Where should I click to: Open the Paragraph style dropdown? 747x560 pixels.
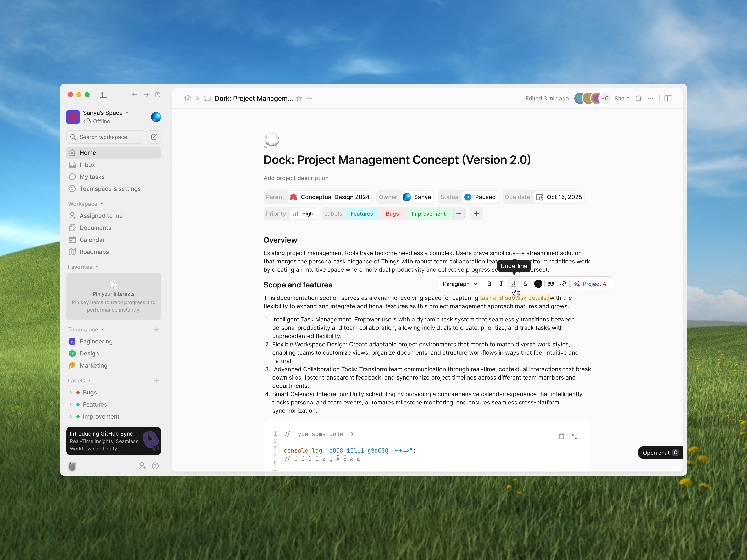[460, 284]
